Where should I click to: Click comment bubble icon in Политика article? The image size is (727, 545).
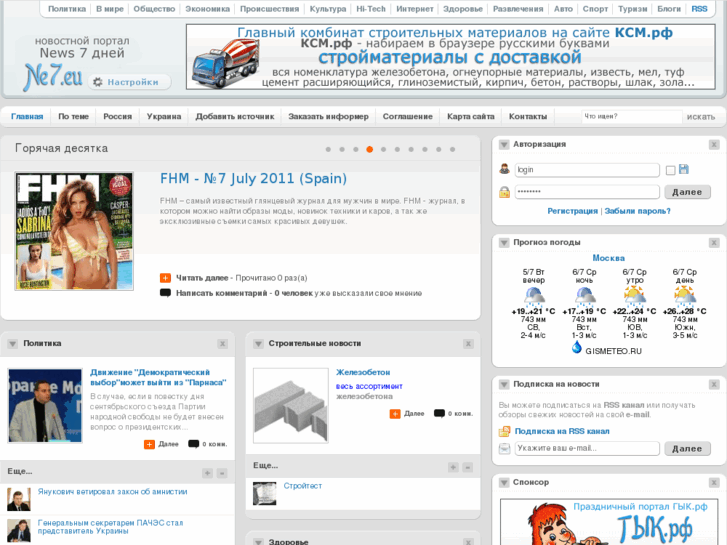tap(193, 444)
